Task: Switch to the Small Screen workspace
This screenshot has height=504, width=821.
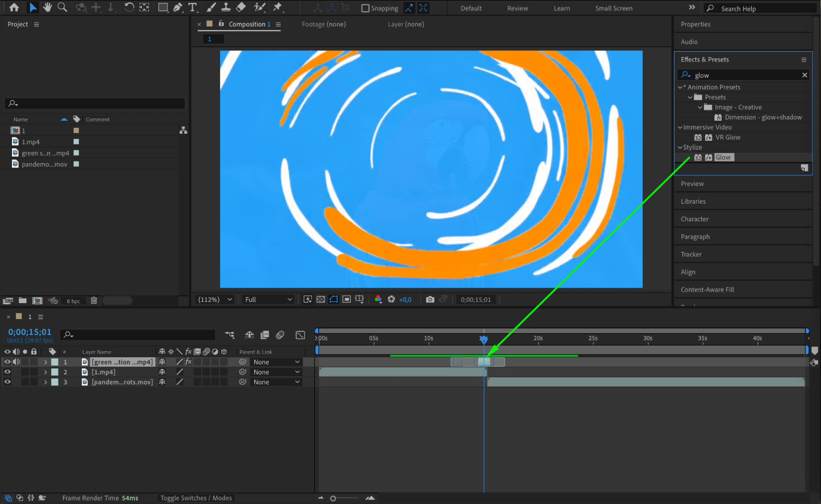Action: (x=614, y=8)
